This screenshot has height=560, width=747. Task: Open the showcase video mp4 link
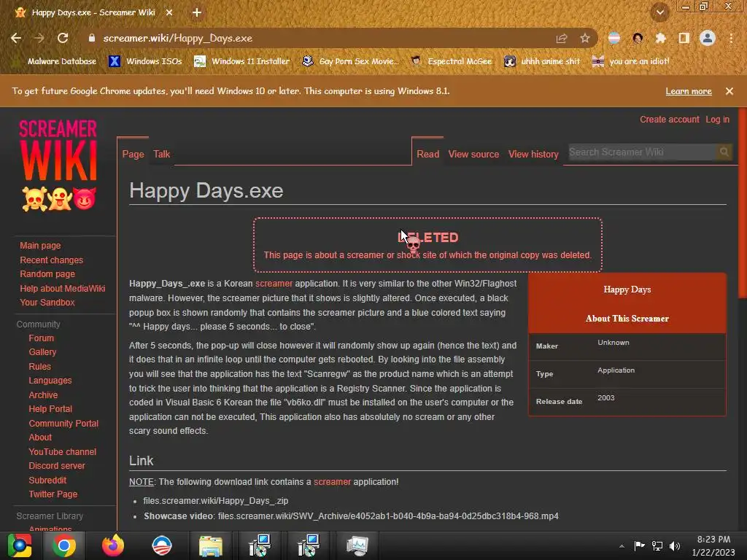388,516
